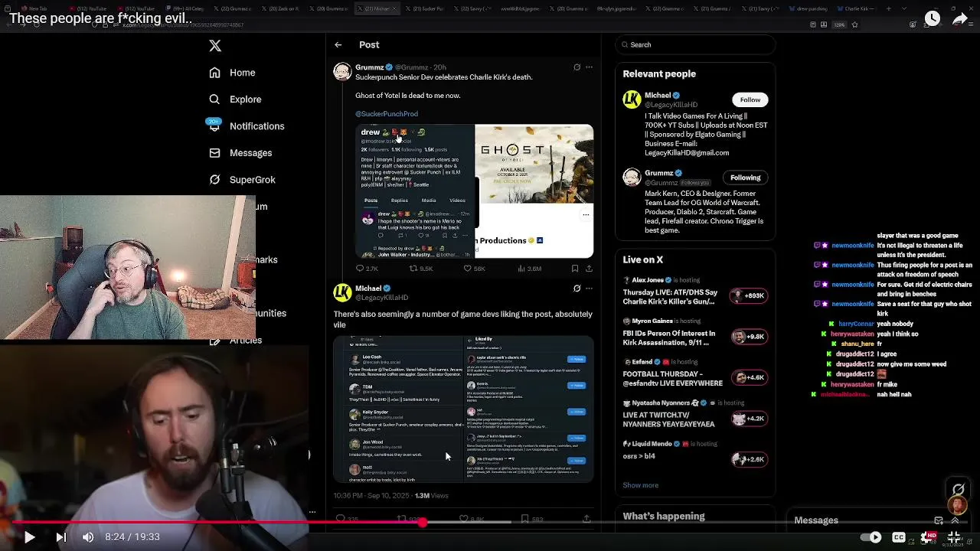
Task: Repost Grummz post showing 9.5K reposts
Action: 421,269
